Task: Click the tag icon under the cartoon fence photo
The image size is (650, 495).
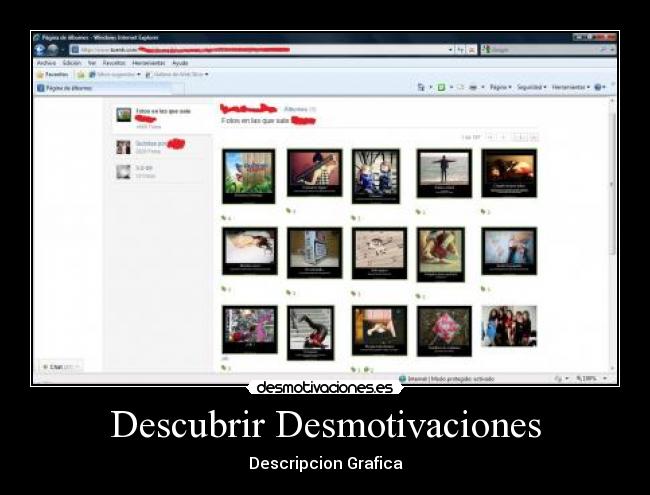Action: [x=224, y=218]
